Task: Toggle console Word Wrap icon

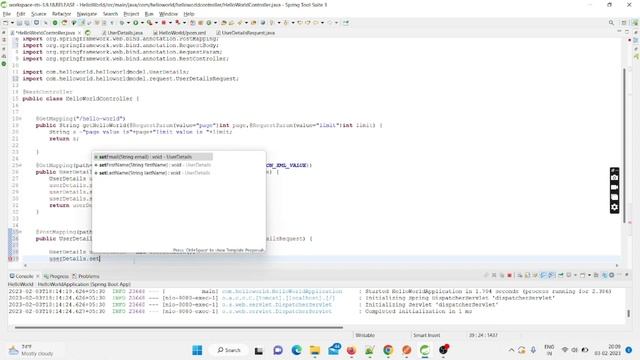Action: point(534,276)
